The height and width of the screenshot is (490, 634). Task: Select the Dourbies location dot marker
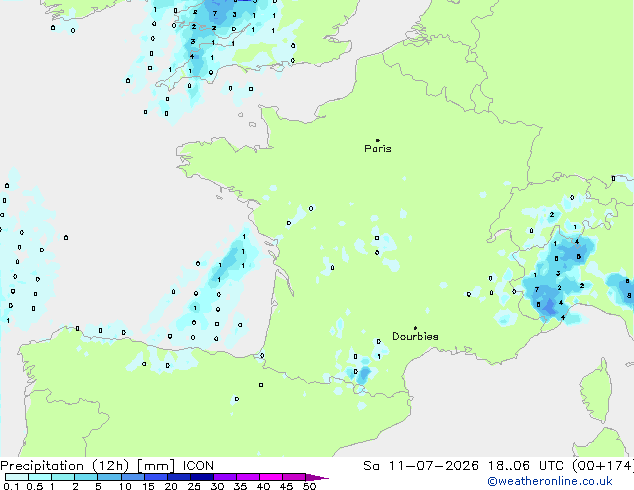coord(415,328)
